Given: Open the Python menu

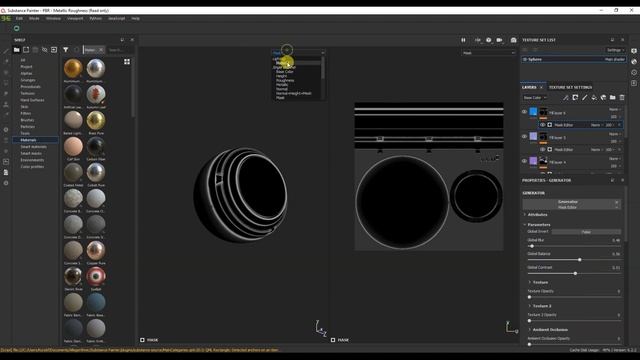Looking at the screenshot, I should coord(96,18).
